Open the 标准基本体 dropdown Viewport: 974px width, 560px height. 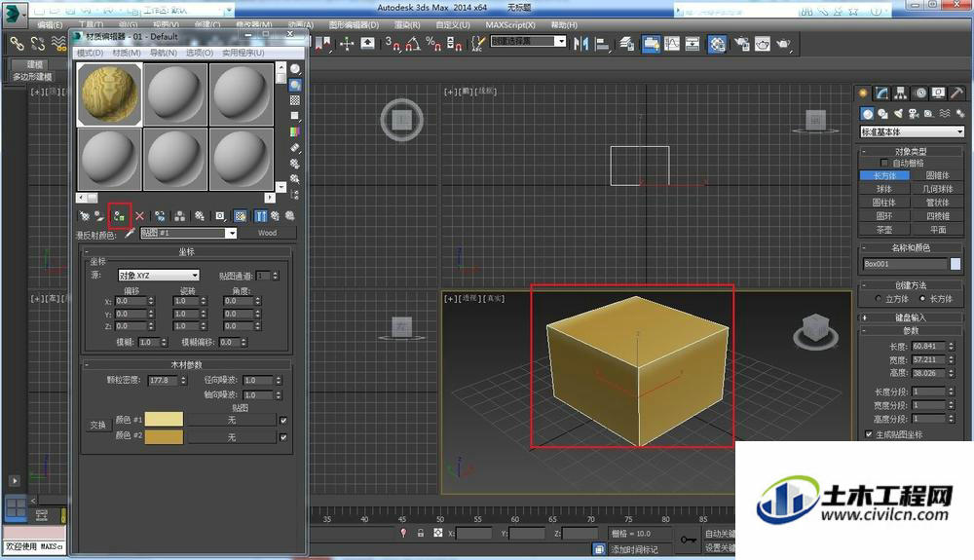(x=912, y=131)
